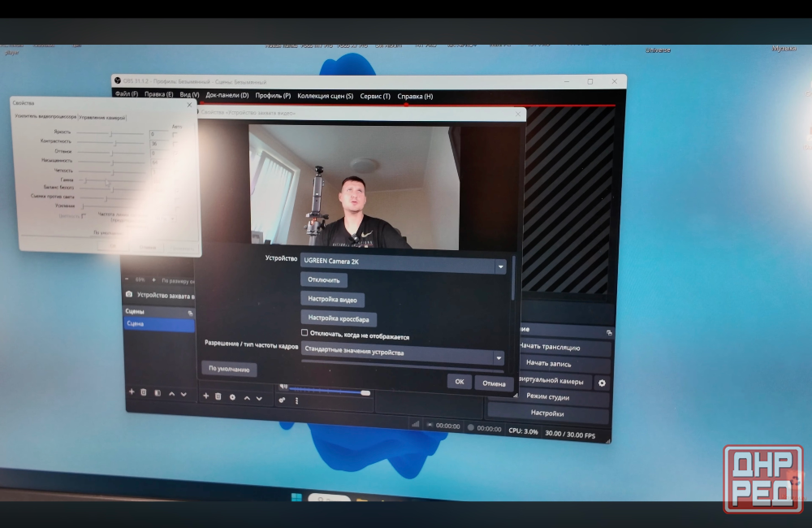Screen dimensions: 812x528
Task: Delete selected source with trash icon
Action: coord(218,396)
